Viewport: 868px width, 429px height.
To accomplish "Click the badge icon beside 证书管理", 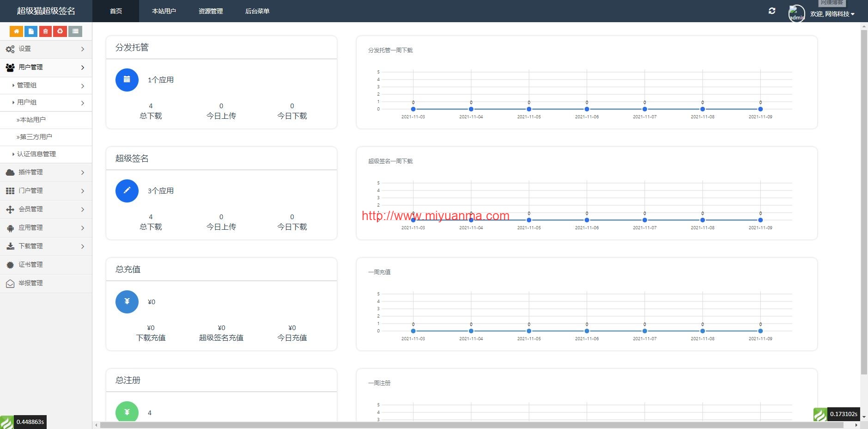I will coord(10,265).
